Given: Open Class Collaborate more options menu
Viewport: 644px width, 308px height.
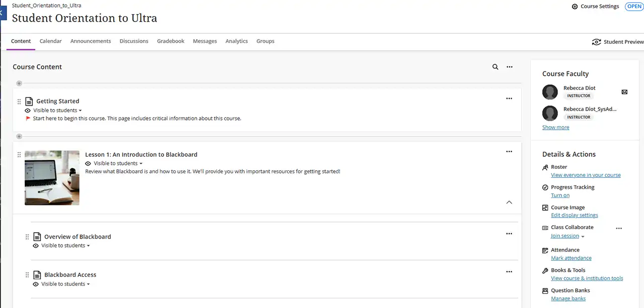Looking at the screenshot, I should coord(619,228).
